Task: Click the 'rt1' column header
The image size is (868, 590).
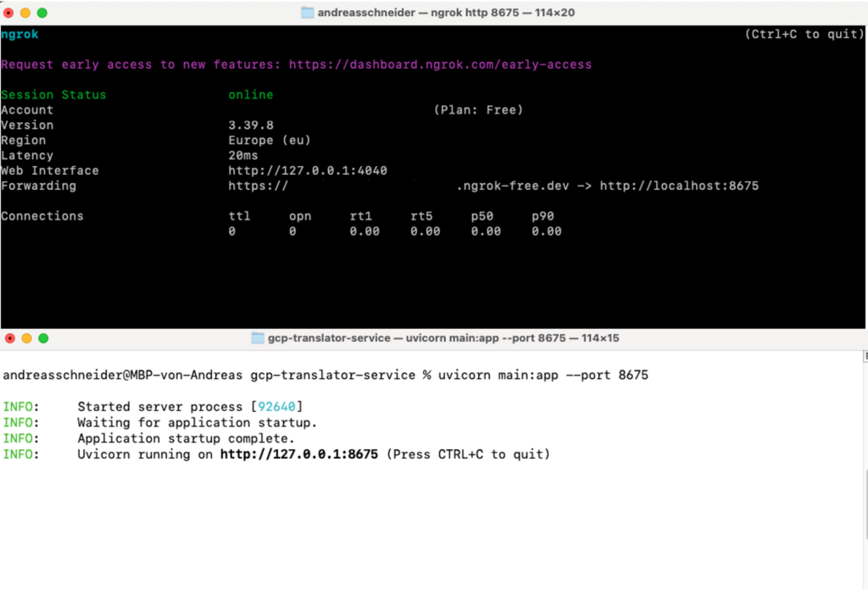Action: click(x=360, y=216)
